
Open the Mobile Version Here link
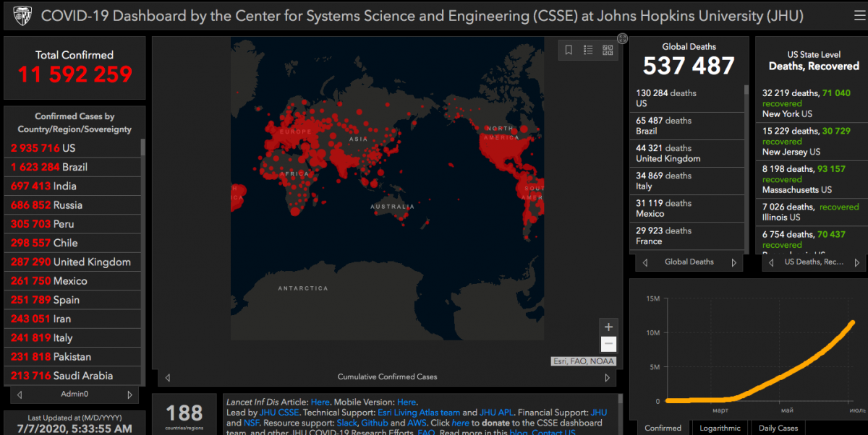[407, 402]
